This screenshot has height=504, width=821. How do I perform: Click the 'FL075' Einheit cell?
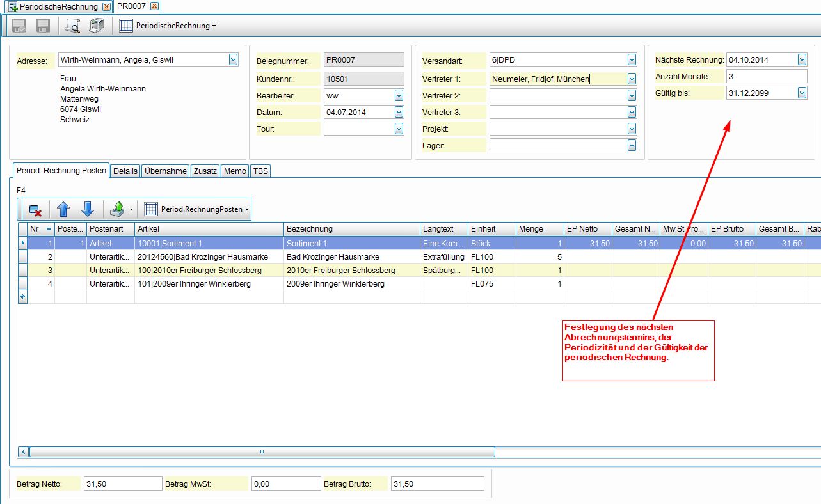pyautogui.click(x=492, y=283)
